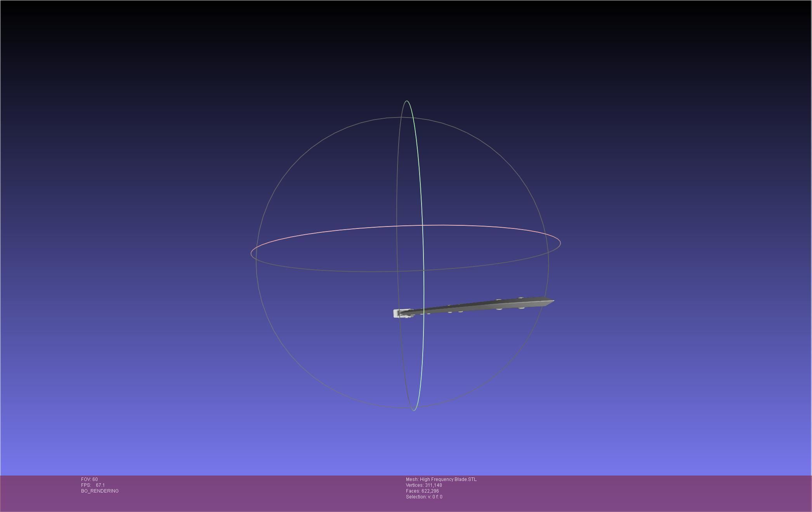Click the green and pink ring intersection
The image size is (812, 512).
point(422,225)
